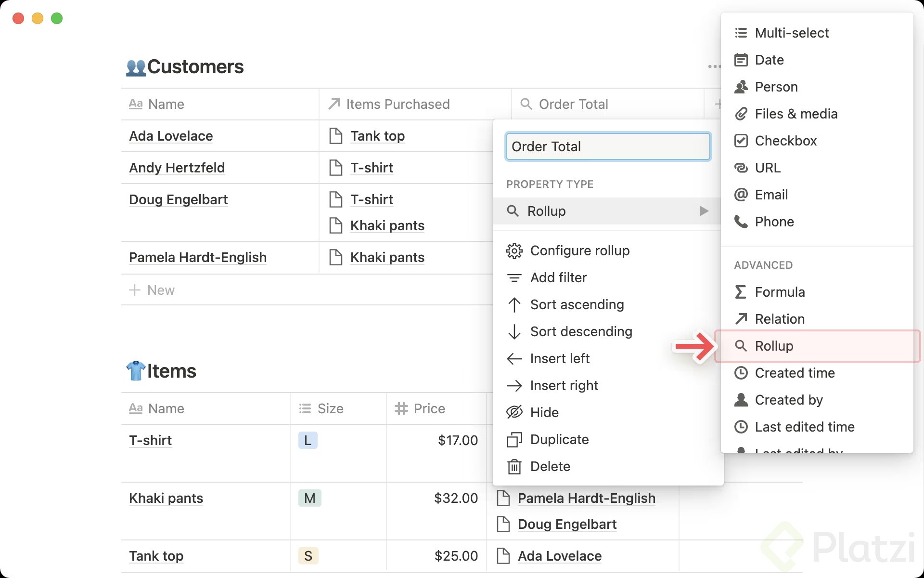Click the Delete trash icon
This screenshot has width=924, height=578.
click(x=514, y=466)
